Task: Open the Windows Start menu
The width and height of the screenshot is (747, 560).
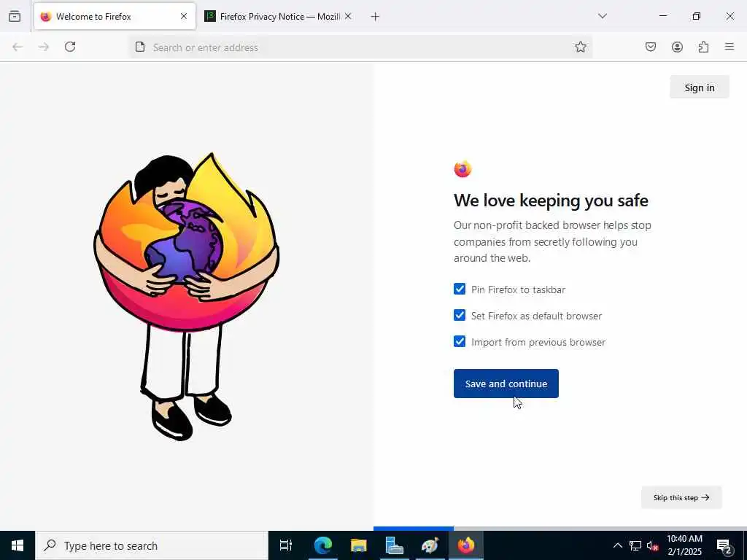Action: (x=18, y=545)
